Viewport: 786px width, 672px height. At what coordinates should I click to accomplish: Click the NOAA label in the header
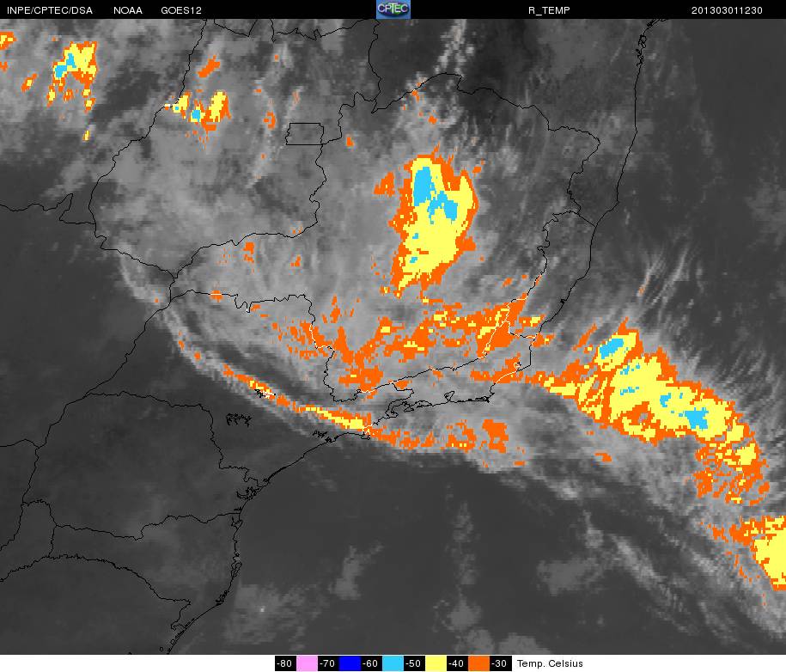click(128, 10)
